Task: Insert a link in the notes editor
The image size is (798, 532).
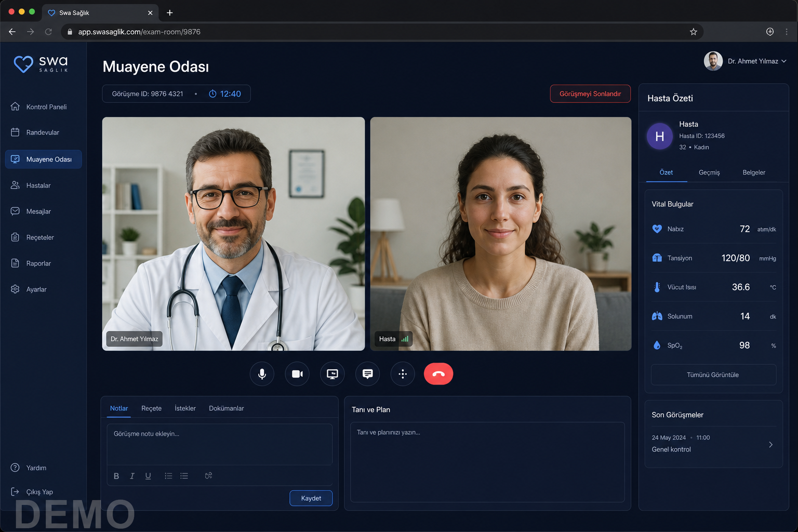Action: pos(208,476)
